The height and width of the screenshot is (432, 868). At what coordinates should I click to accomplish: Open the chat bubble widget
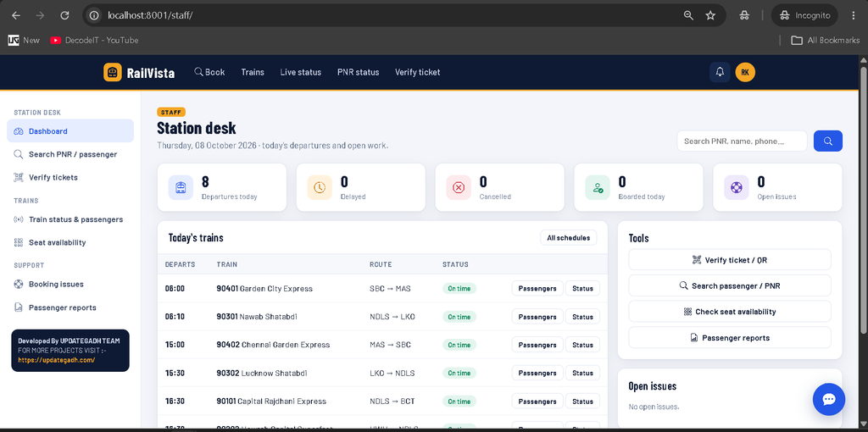click(829, 399)
